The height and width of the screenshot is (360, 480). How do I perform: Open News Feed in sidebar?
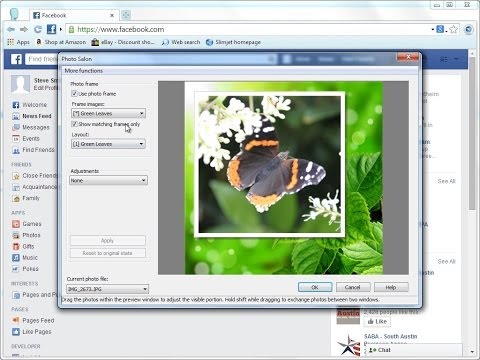pyautogui.click(x=32, y=116)
